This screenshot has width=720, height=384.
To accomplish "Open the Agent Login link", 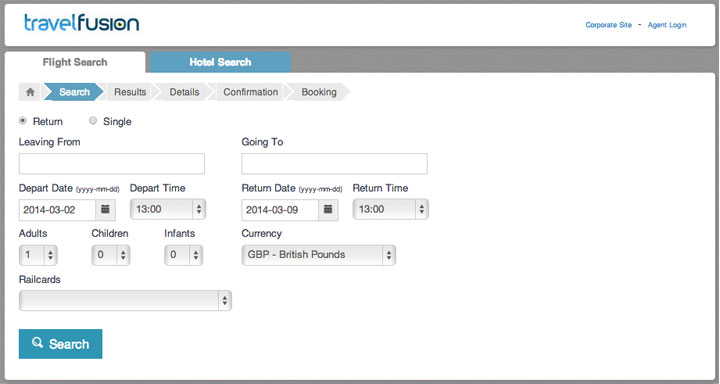I will click(x=667, y=25).
